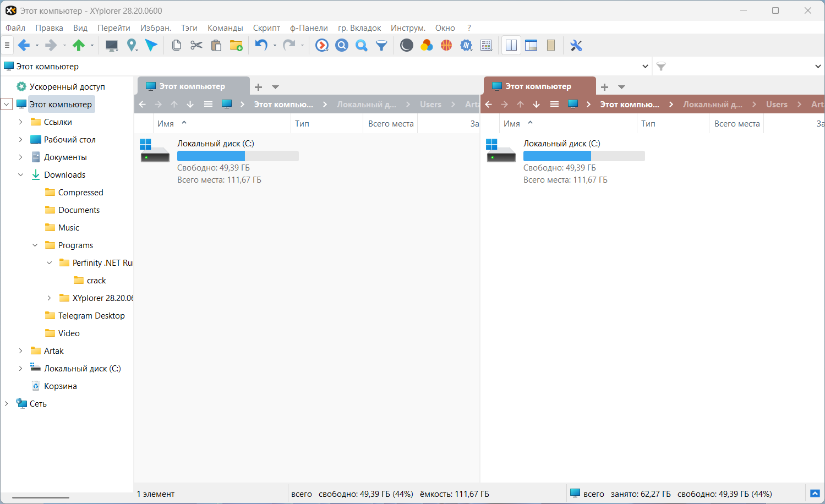Click the Redo arrow icon

(289, 46)
